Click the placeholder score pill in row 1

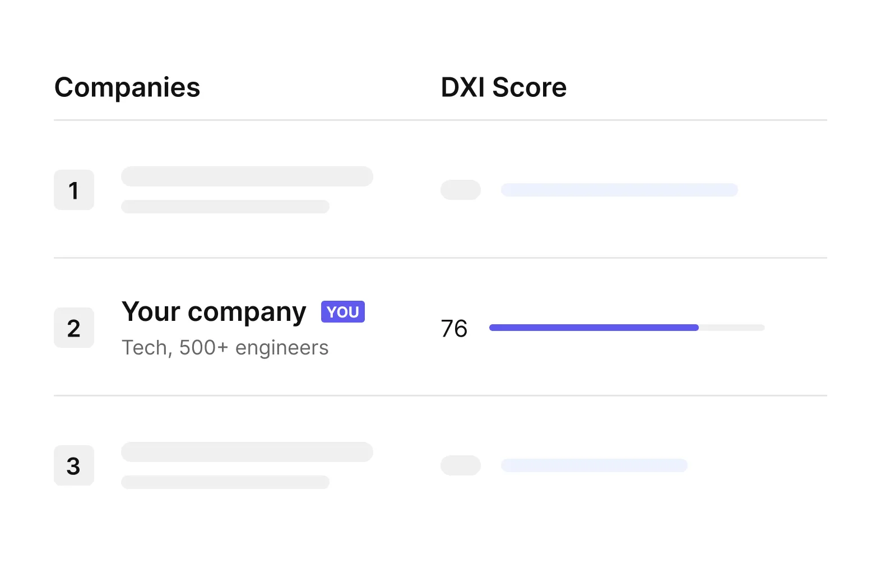click(x=461, y=190)
